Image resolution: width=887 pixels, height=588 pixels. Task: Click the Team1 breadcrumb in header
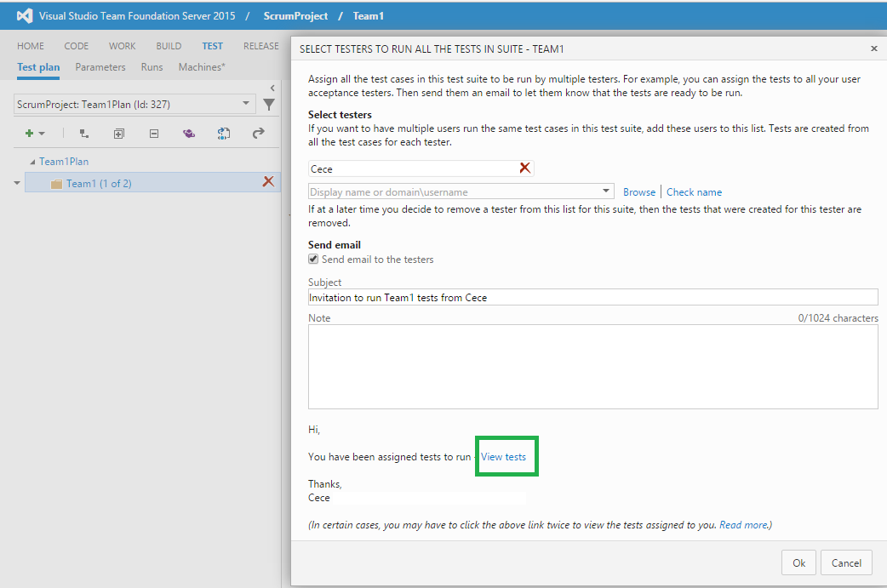coord(369,16)
